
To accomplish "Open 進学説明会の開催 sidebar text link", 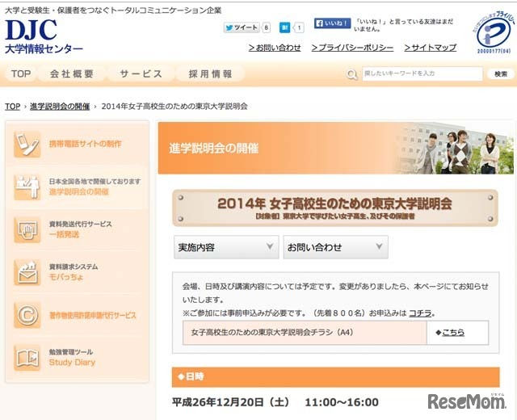I will (79, 191).
